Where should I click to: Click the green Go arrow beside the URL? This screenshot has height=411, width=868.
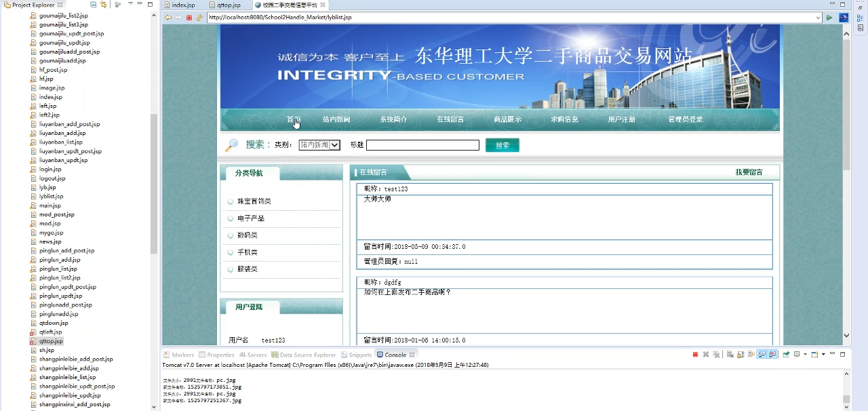click(x=829, y=18)
